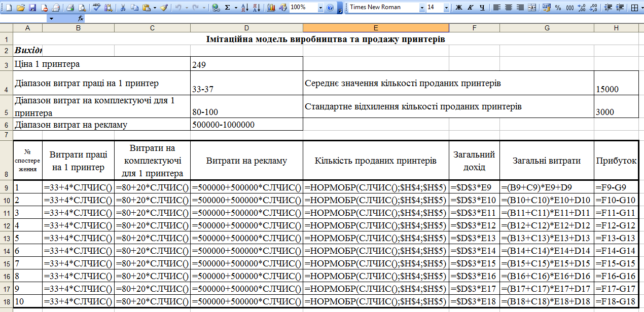Print the sheet with the printer icon

pyautogui.click(x=70, y=8)
